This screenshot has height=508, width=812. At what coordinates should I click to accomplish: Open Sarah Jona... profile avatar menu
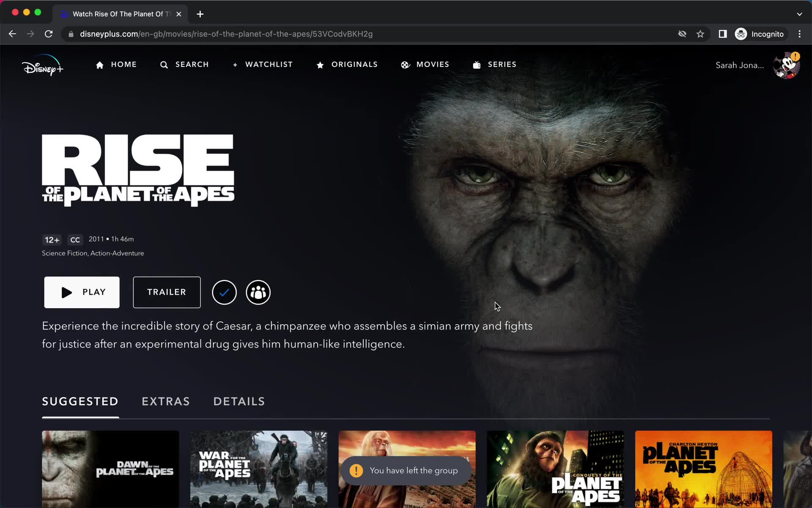786,66
